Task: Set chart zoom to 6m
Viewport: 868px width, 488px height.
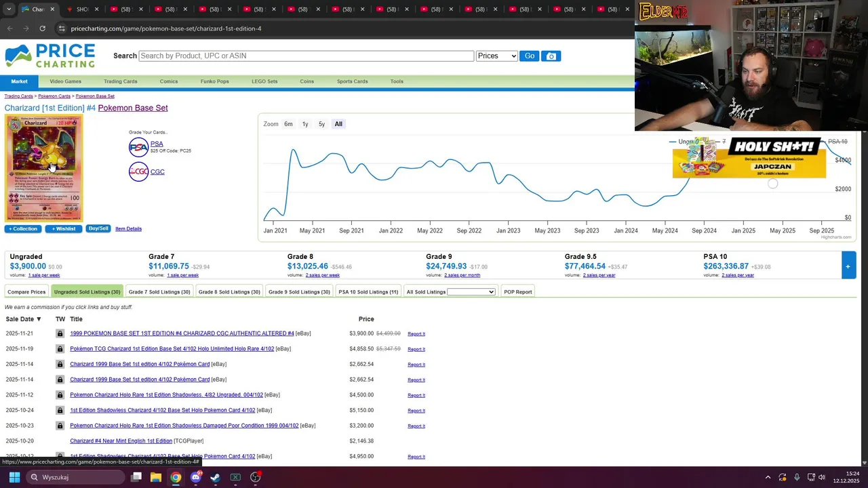Action: tap(288, 124)
